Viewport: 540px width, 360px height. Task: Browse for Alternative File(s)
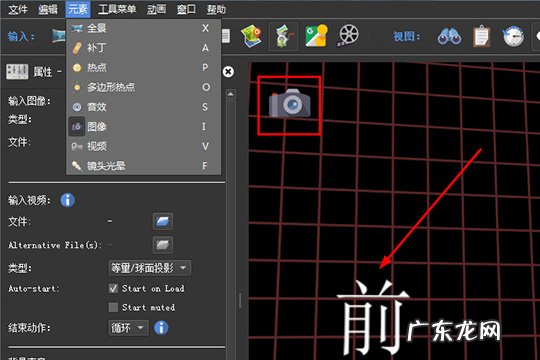click(x=163, y=245)
